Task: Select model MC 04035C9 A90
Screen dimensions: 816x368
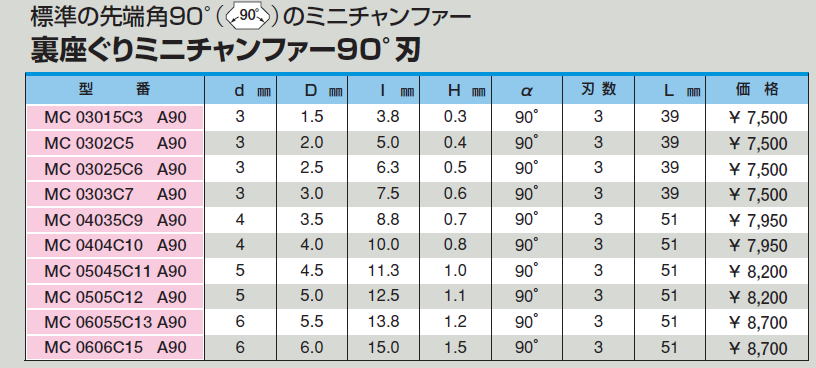Action: click(114, 220)
